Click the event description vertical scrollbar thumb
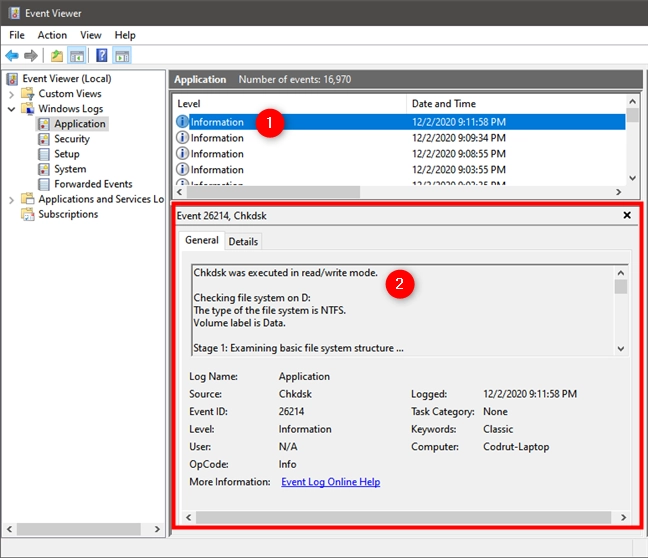This screenshot has height=558, width=648. (x=621, y=286)
